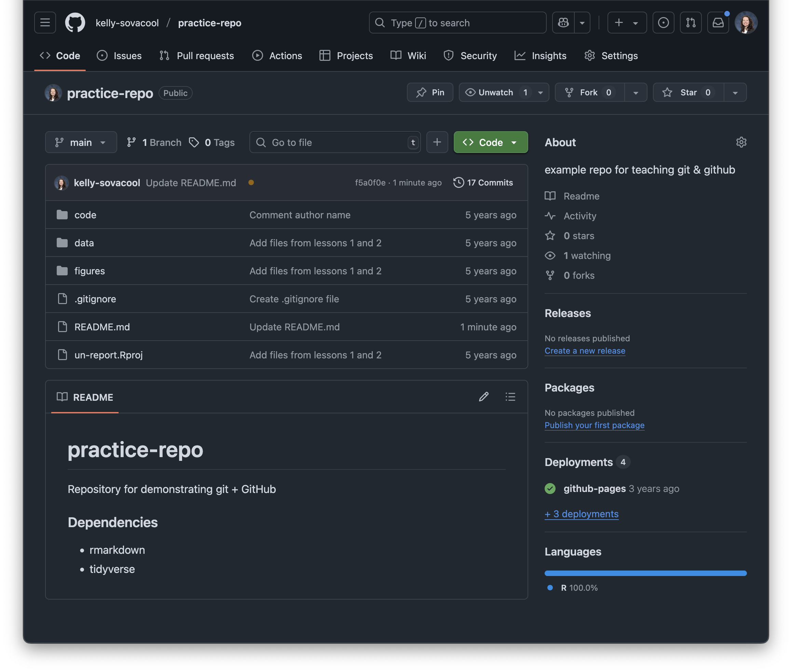
Task: Open the 17 Commits history
Action: click(x=483, y=182)
